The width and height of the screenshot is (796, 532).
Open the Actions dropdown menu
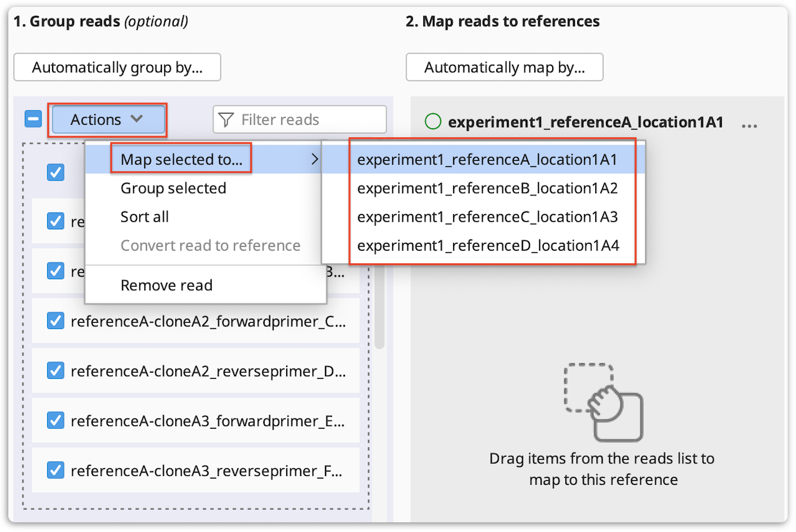tap(107, 120)
